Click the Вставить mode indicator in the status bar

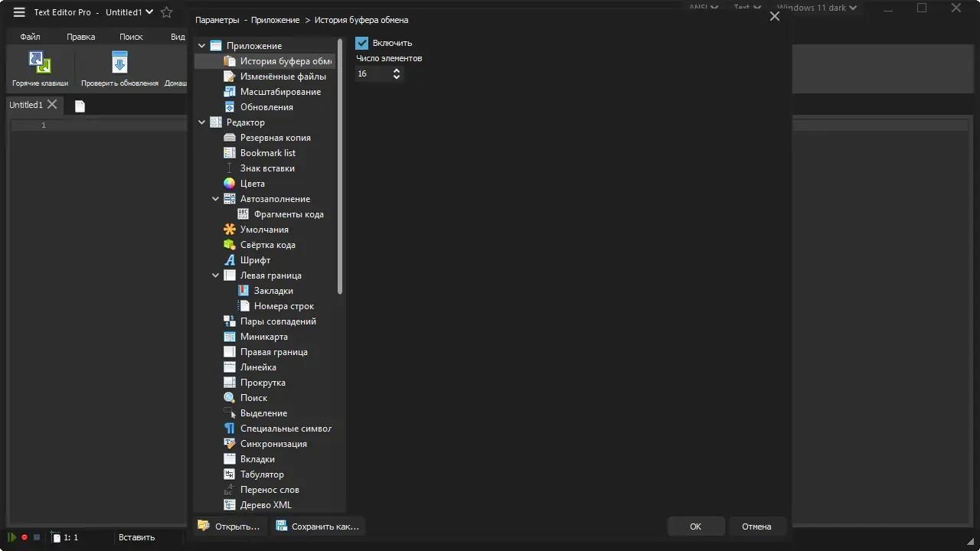[x=137, y=537]
